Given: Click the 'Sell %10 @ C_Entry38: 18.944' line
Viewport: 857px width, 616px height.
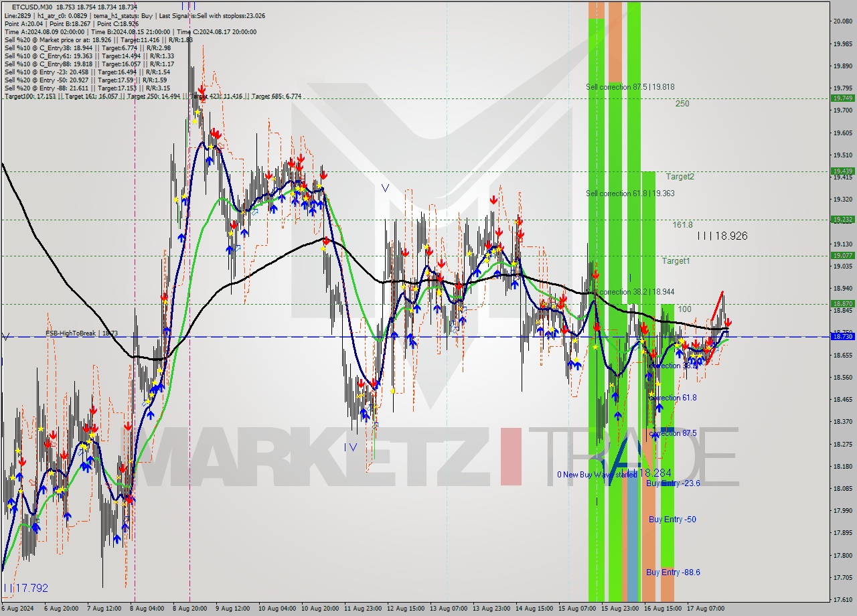Looking at the screenshot, I should [87, 48].
